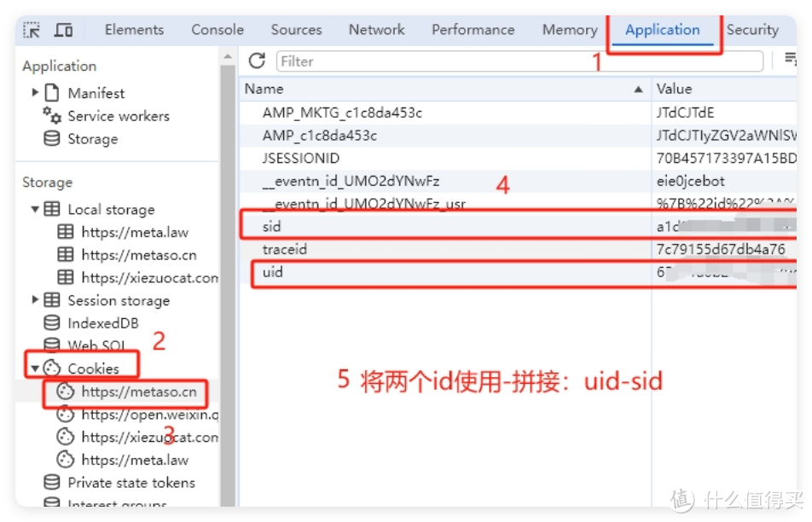Click the value eie0jcebot
This screenshot has height=522, width=812.
690,181
